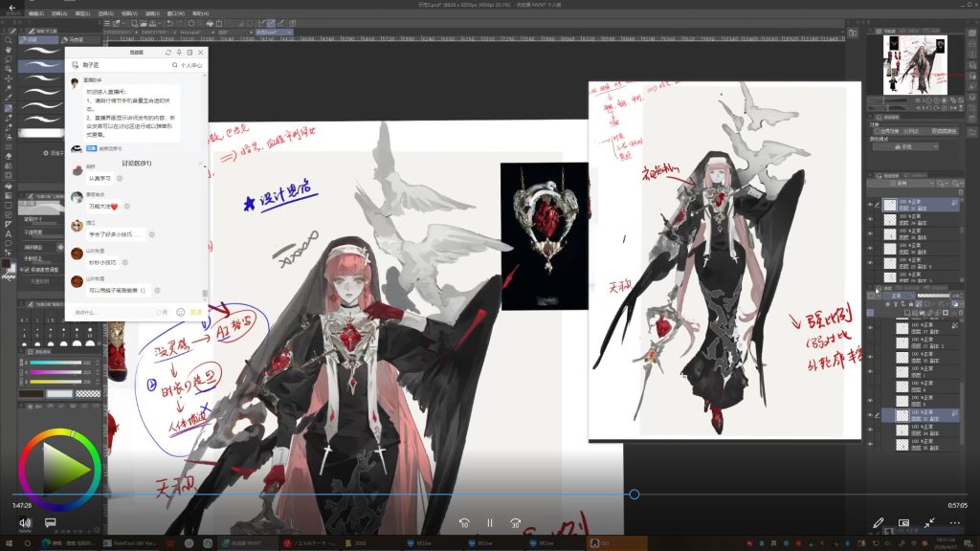
Task: Select the Eraser tool
Action: tap(8, 156)
